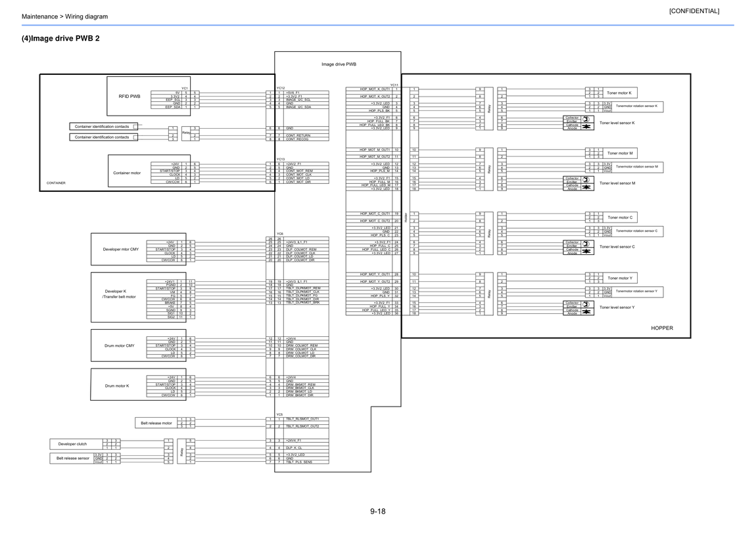The image size is (756, 534).
Task: Select the 'Toner motor K' box
Action: pyautogui.click(x=619, y=93)
